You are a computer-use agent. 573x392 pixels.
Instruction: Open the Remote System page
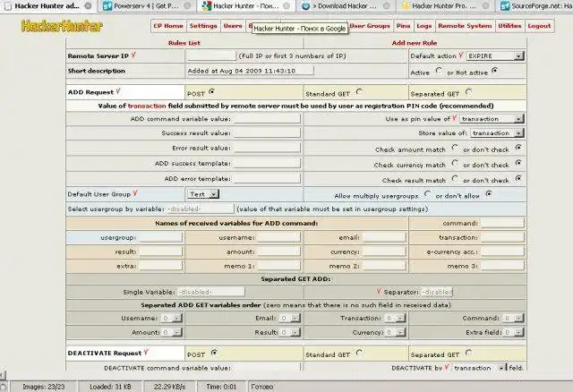(466, 26)
